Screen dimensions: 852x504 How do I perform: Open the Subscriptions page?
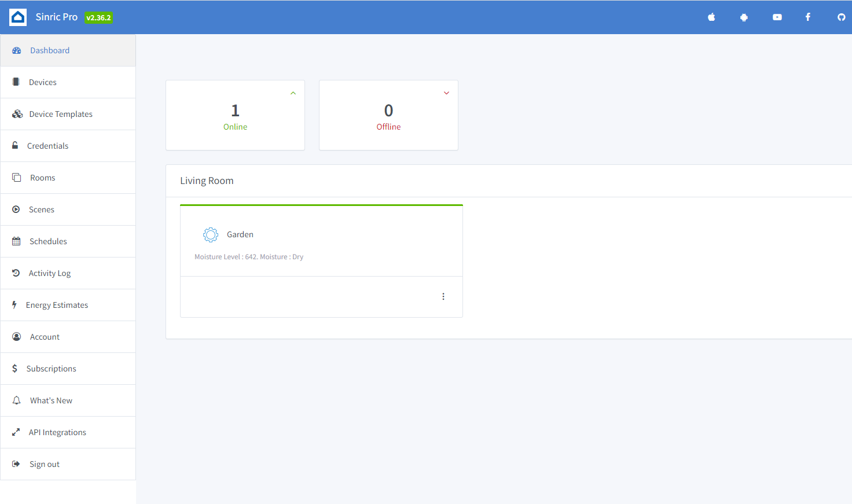tap(52, 368)
